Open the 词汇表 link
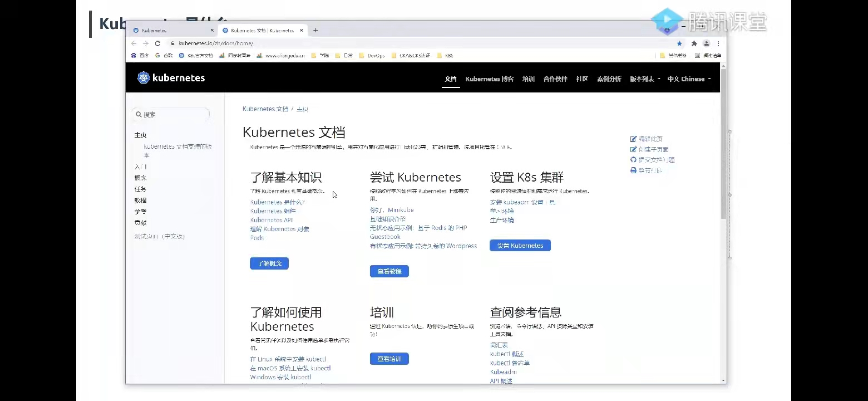The image size is (868, 401). pyautogui.click(x=499, y=345)
